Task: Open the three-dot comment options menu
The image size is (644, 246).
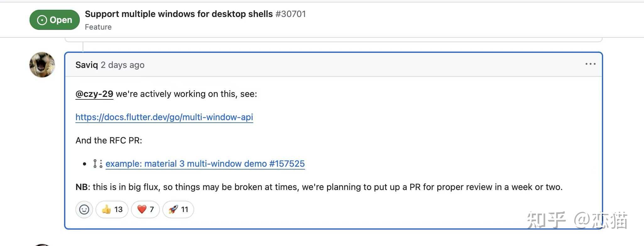Action: [x=590, y=64]
